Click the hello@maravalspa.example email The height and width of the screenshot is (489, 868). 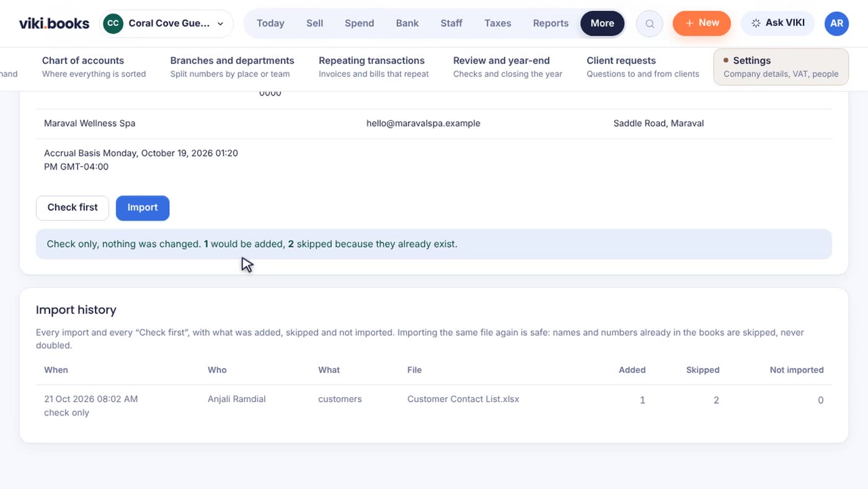[x=423, y=123]
